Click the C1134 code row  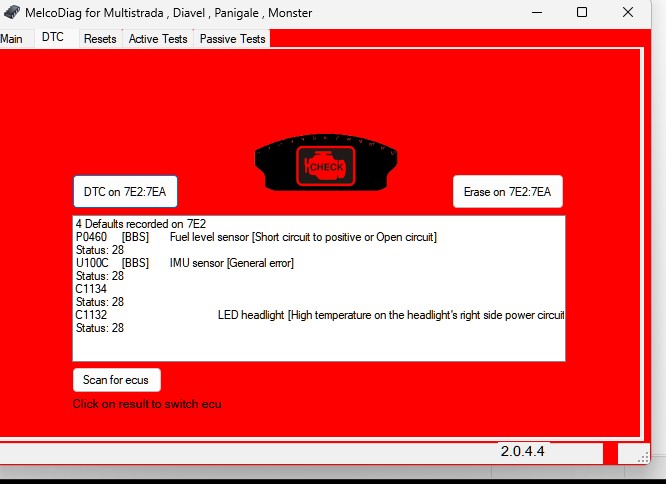coord(91,289)
